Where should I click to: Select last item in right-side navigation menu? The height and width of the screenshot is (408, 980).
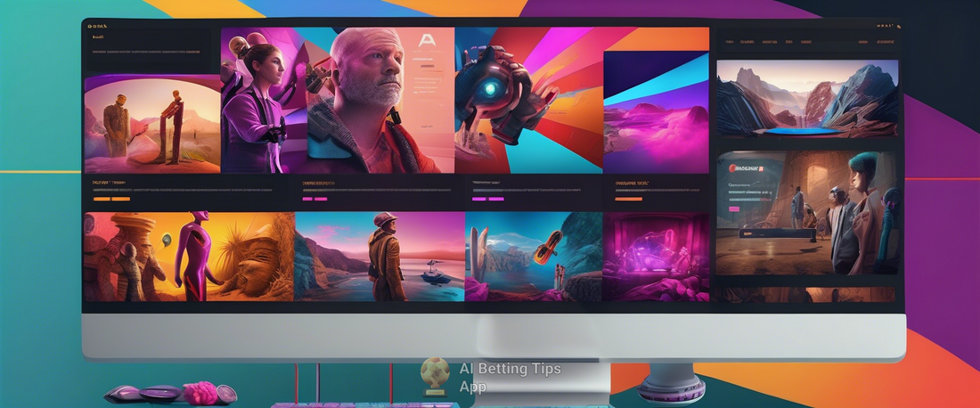884,41
